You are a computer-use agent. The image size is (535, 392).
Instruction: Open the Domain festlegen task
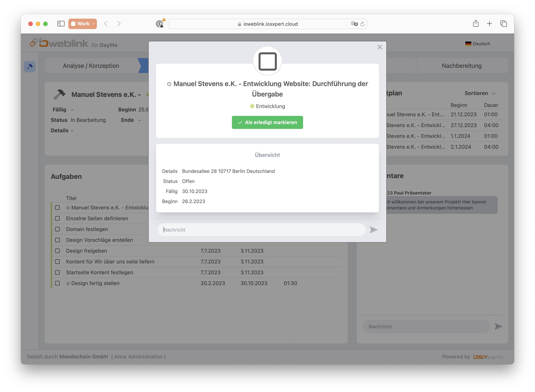click(87, 229)
